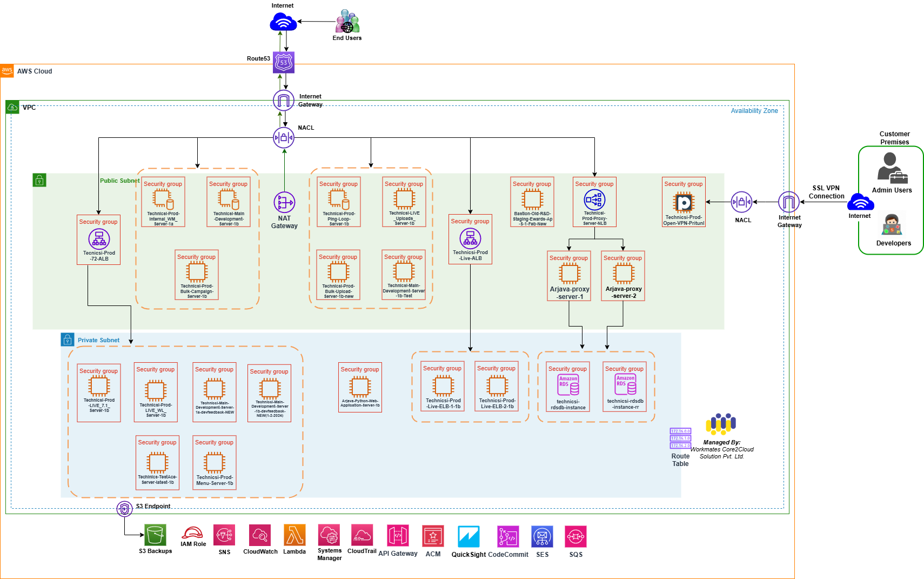924x579 pixels.
Task: Select the Technicsi-Prod-Proxy-Server-NLB icon
Action: 594,201
